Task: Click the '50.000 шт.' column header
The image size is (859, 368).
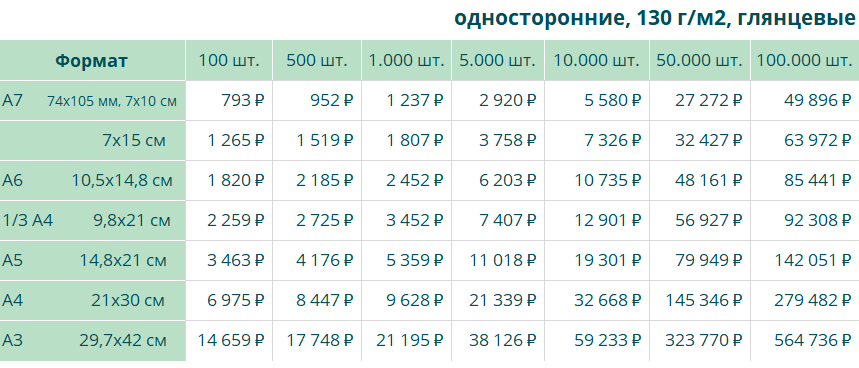Action: 700,60
